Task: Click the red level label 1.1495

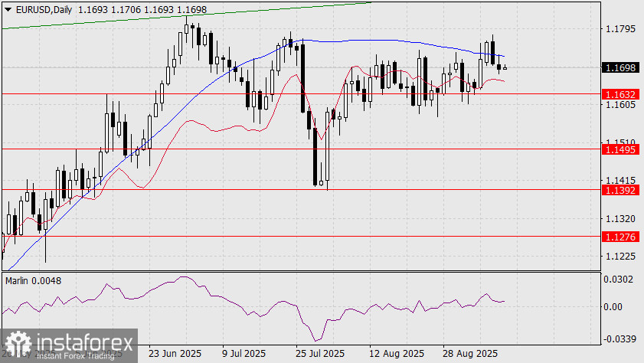Action: [620, 149]
